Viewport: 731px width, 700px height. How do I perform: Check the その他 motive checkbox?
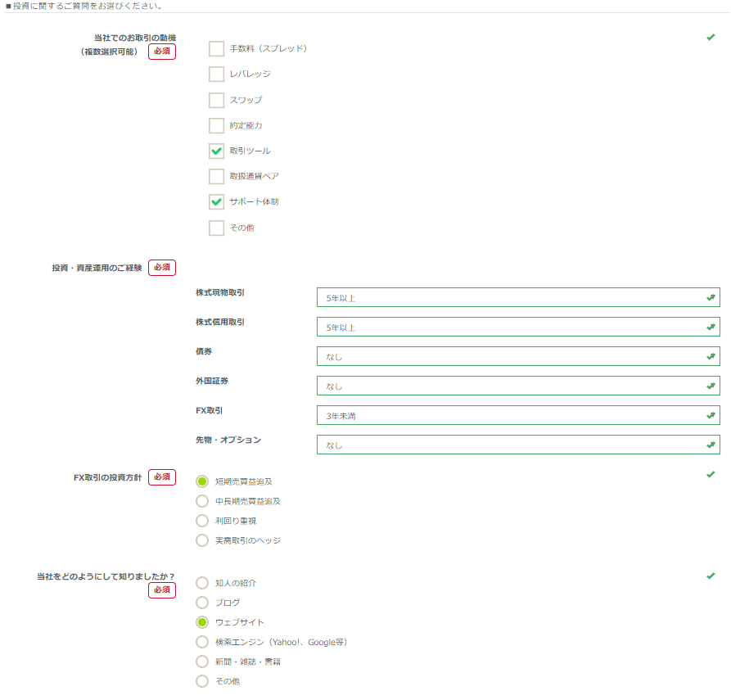pyautogui.click(x=216, y=228)
